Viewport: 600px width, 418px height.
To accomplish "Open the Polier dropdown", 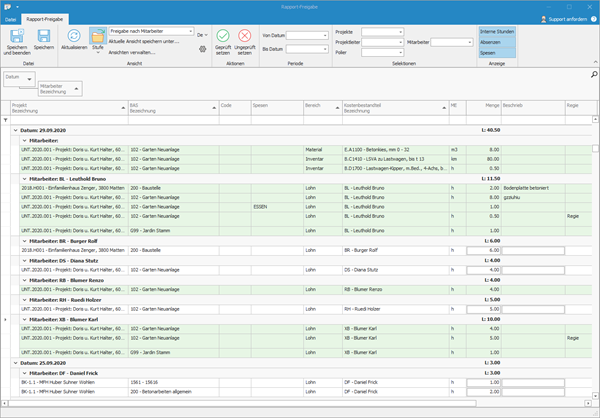I will (x=400, y=52).
